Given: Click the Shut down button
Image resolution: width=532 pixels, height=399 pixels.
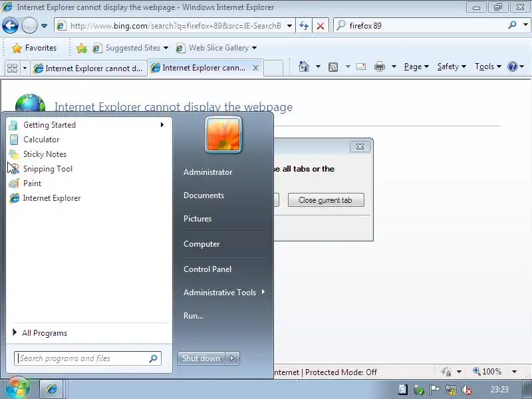Looking at the screenshot, I should 201,358.
